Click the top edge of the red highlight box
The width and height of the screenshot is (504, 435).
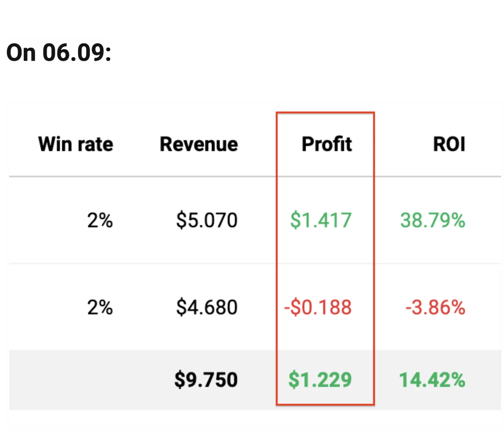[325, 113]
